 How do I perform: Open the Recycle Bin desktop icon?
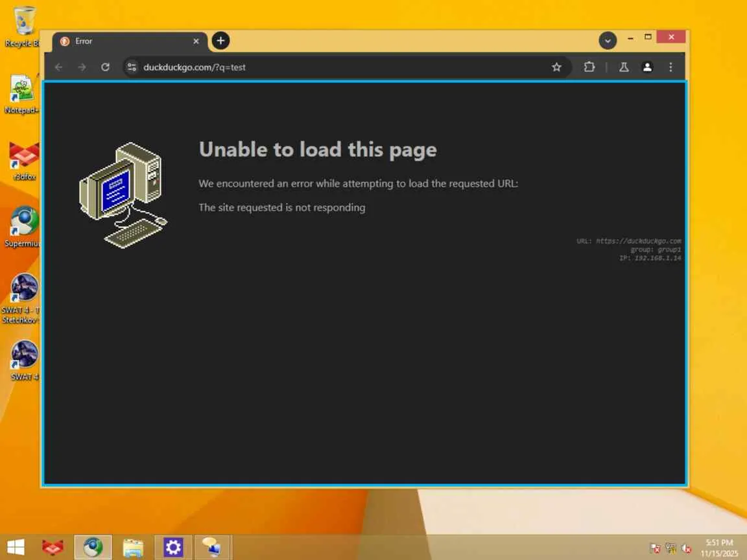pyautogui.click(x=23, y=27)
